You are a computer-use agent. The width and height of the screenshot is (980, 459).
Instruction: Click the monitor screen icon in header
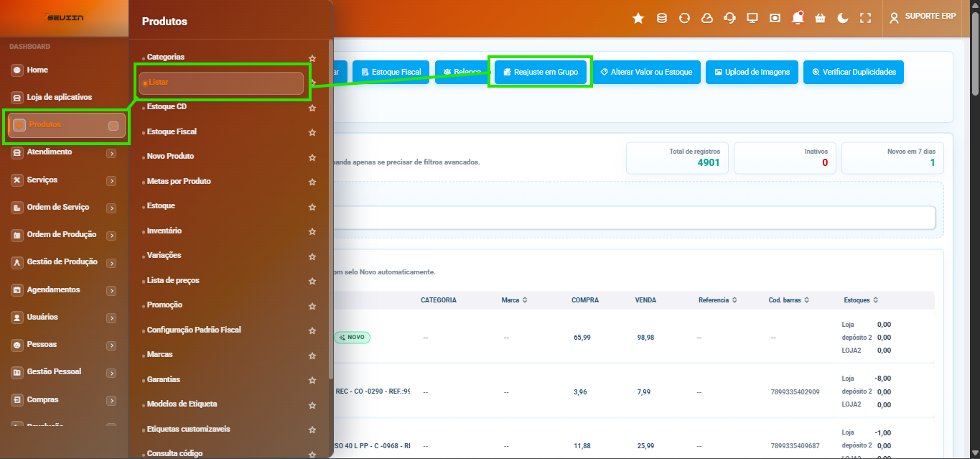(x=752, y=19)
